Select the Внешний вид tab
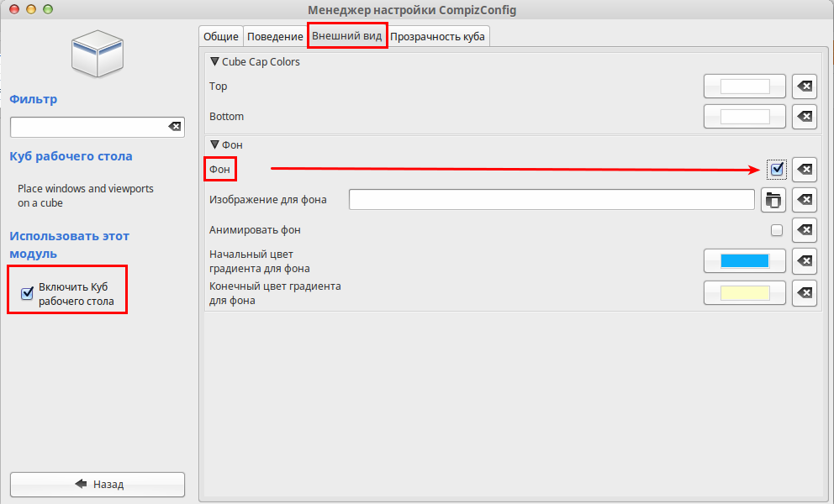This screenshot has width=834, height=504. (x=346, y=35)
